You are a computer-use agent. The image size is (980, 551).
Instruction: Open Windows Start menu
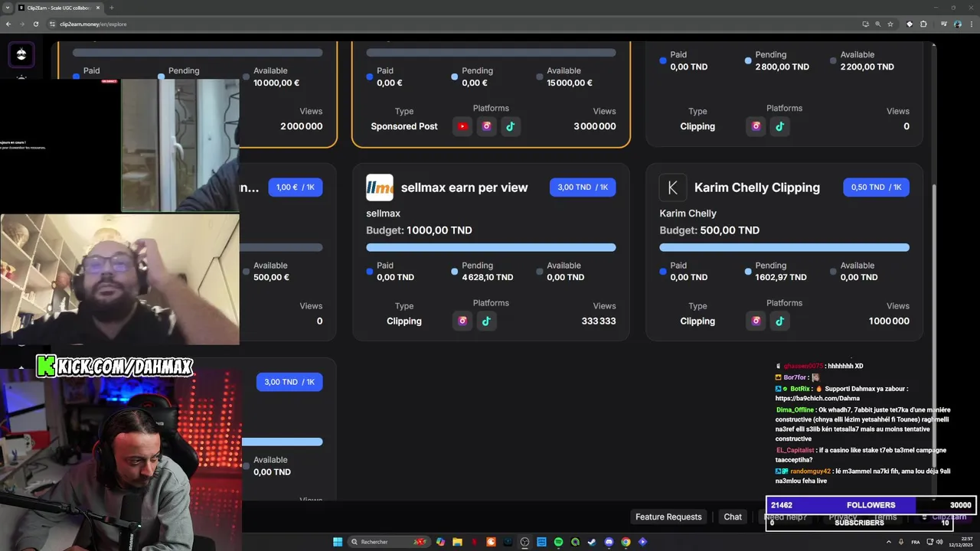pyautogui.click(x=338, y=542)
